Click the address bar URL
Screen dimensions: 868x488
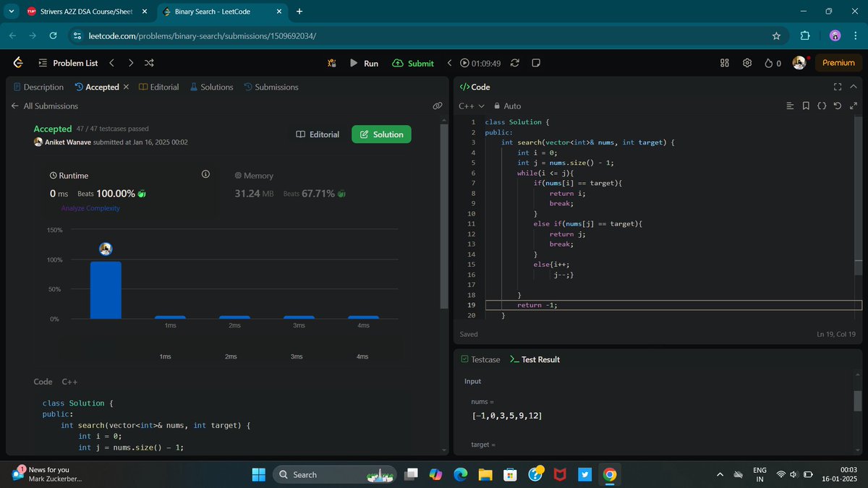click(202, 35)
